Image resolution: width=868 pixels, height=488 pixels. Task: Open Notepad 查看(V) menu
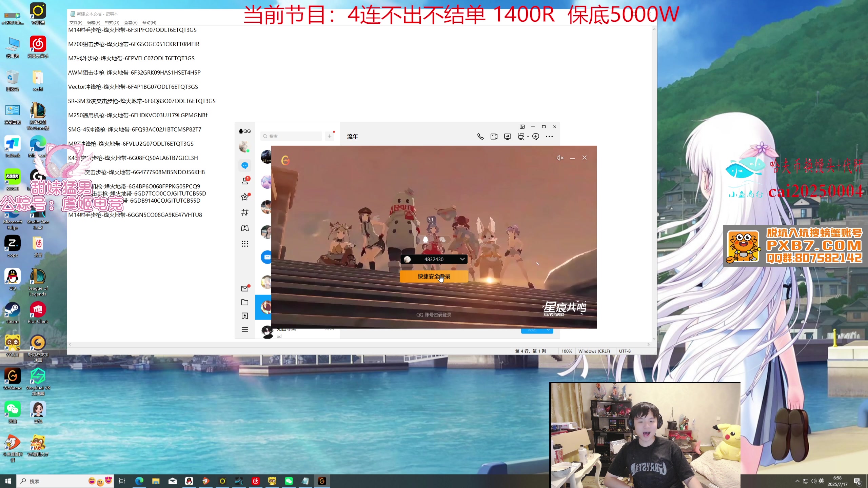(131, 22)
